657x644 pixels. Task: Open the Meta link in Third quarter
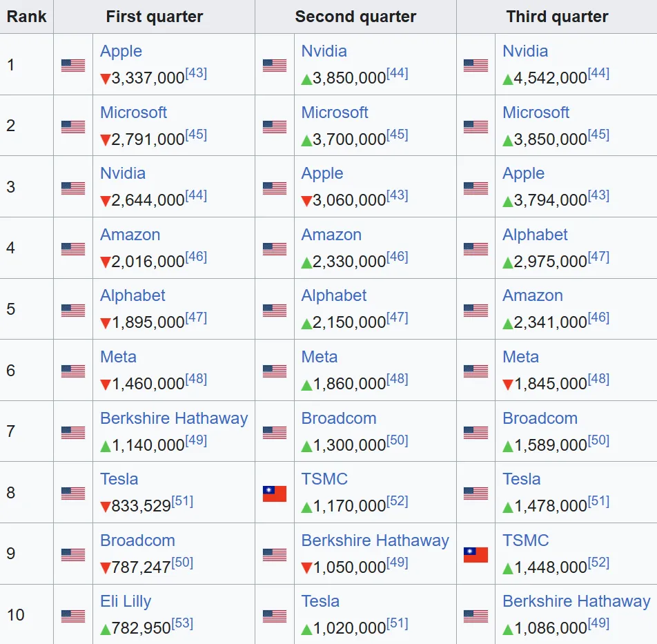click(x=520, y=357)
